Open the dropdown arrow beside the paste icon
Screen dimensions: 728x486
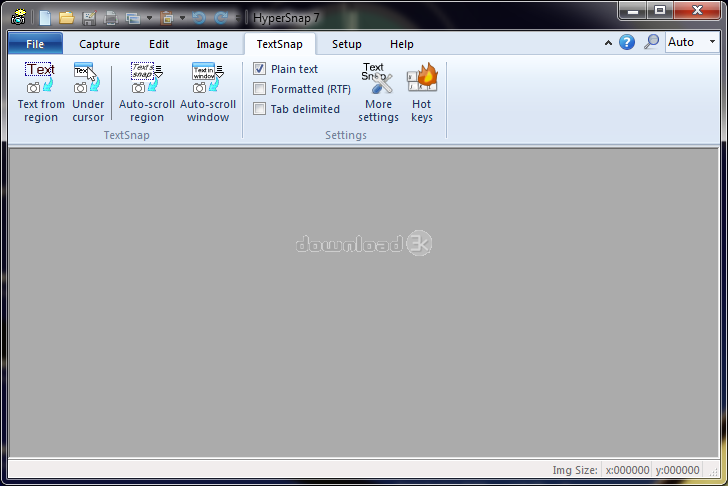click(182, 18)
